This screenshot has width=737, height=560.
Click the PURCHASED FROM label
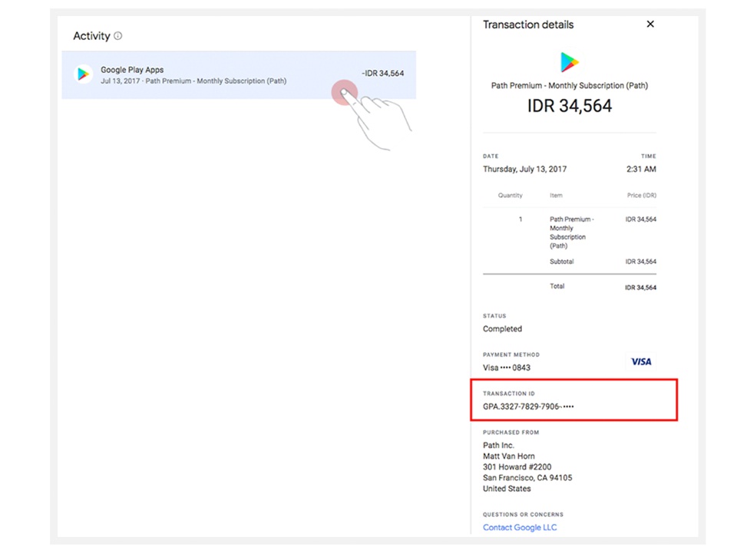(x=511, y=432)
